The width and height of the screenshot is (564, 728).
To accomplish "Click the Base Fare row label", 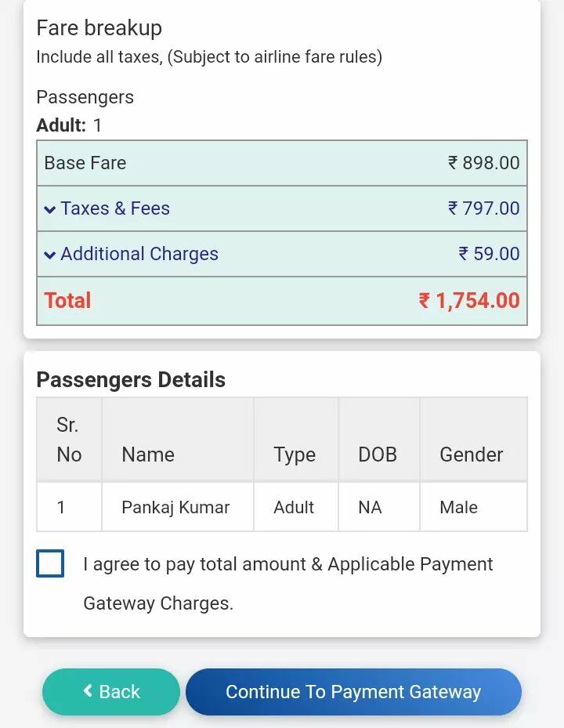I will [85, 163].
